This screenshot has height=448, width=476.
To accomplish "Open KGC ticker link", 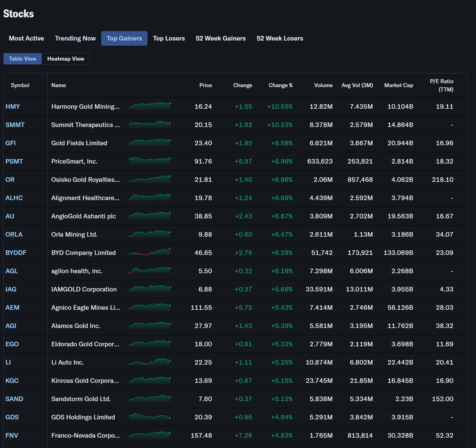I will pyautogui.click(x=12, y=381).
